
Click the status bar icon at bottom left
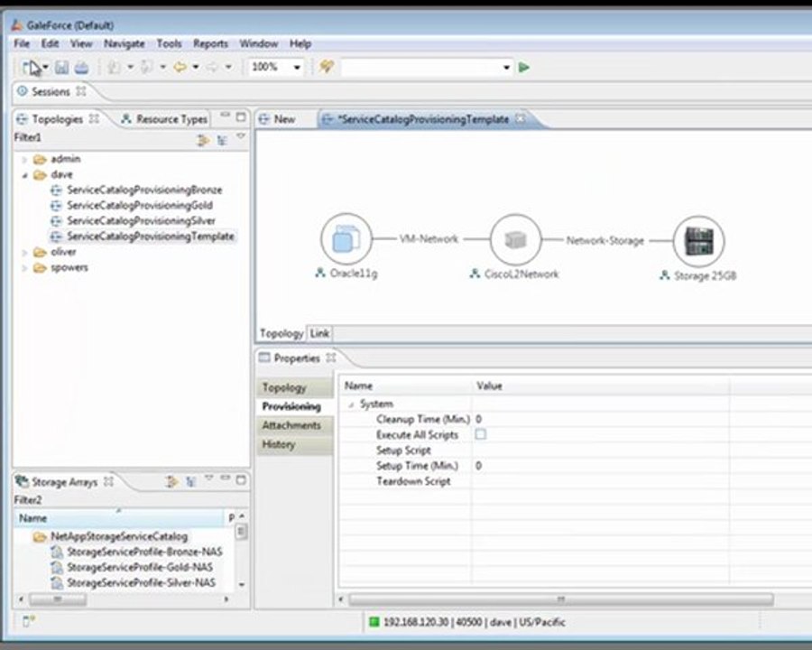[x=29, y=620]
